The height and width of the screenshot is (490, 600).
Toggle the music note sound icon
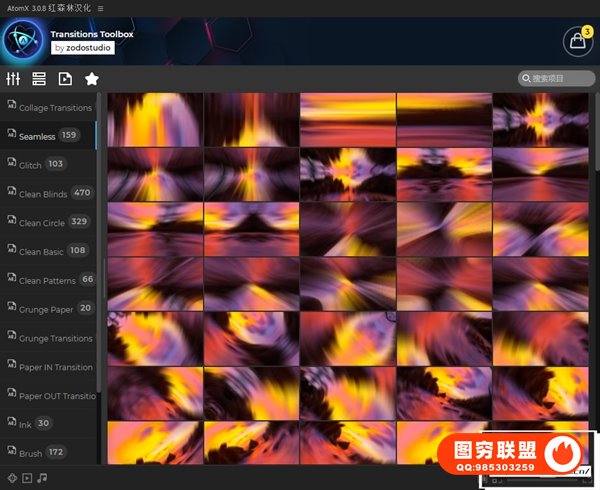(42, 478)
